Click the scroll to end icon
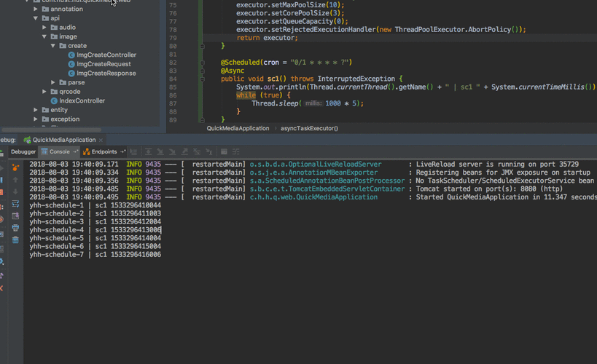This screenshot has width=597, height=364. (15, 215)
